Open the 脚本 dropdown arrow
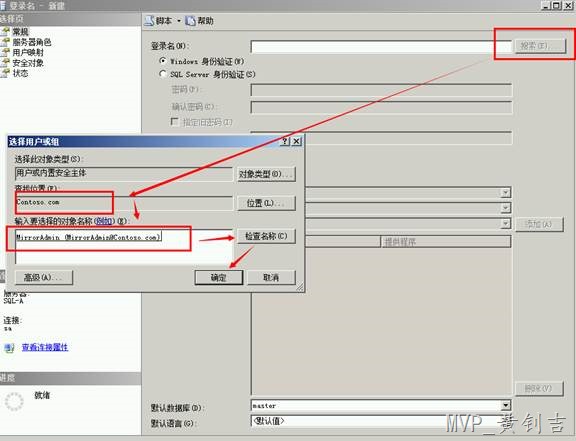Screen dimensions: 576x441 coord(179,21)
